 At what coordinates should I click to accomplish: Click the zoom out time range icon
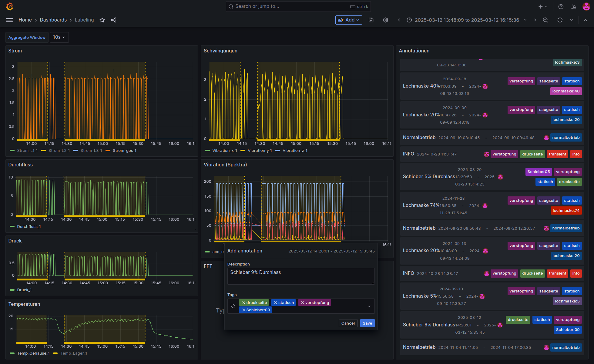coord(545,20)
